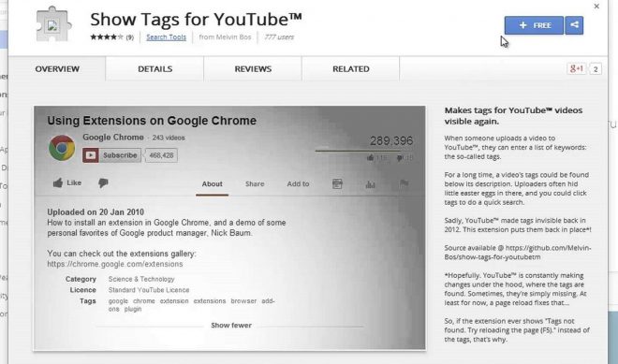
Task: Click the Google Chrome channel name
Action: click(x=113, y=138)
